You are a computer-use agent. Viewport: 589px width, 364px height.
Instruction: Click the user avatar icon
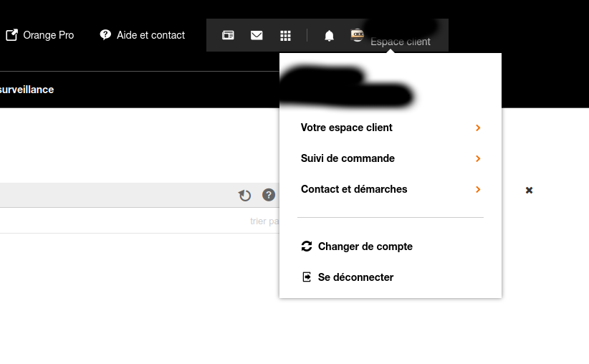[x=357, y=35]
